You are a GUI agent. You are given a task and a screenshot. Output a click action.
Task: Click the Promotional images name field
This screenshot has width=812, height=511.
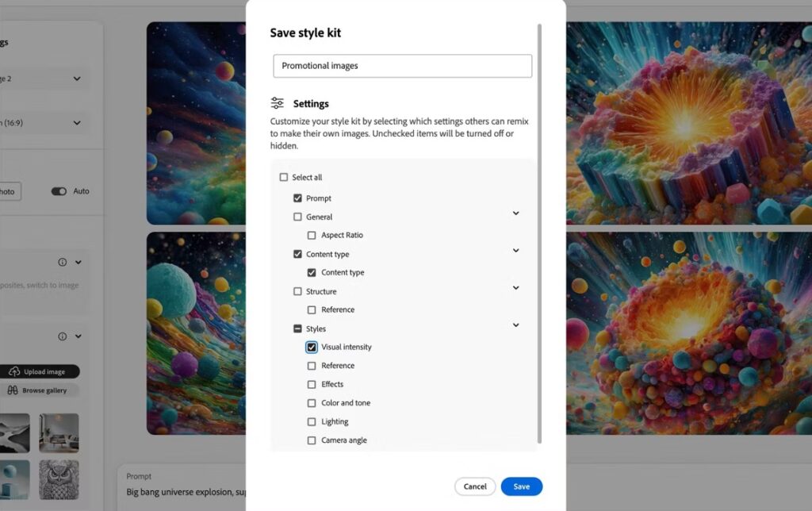[x=402, y=66]
